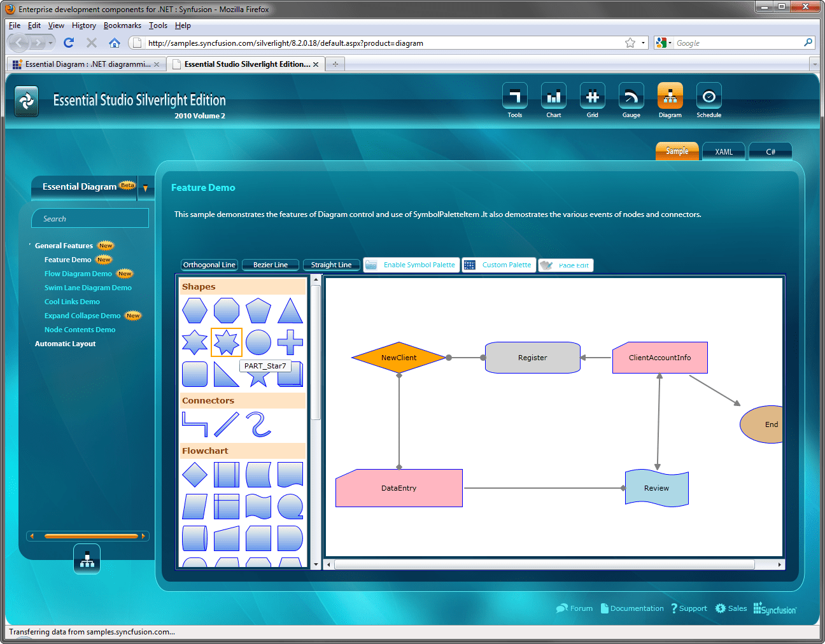Click inside the Search box
Screen dimensions: 825x644
pos(90,218)
